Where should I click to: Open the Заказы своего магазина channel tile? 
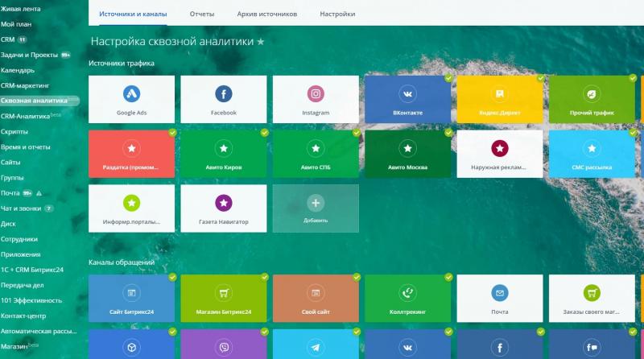click(592, 298)
